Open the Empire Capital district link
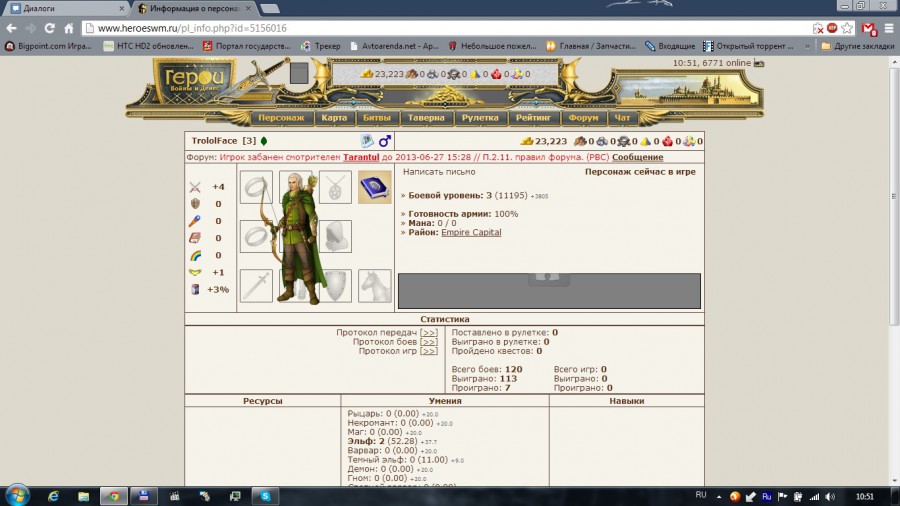 click(x=471, y=232)
